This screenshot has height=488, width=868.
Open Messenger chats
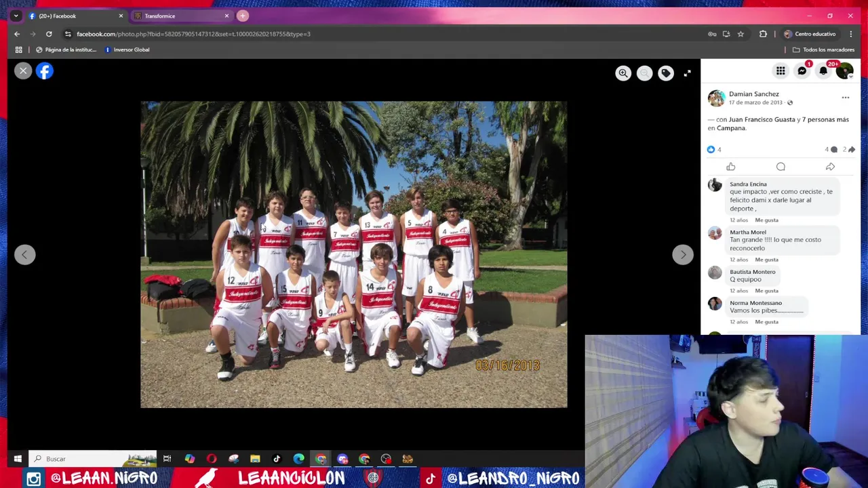coord(802,70)
